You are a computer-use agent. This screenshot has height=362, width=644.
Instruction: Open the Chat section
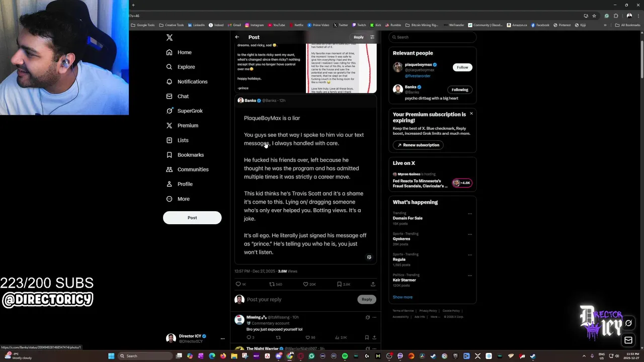(178, 96)
